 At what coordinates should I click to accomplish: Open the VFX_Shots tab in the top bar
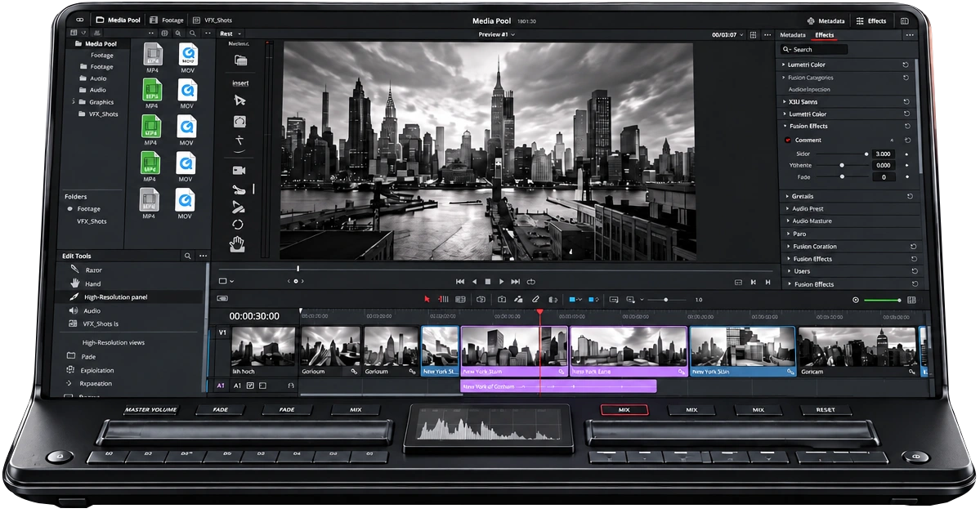[x=213, y=20]
